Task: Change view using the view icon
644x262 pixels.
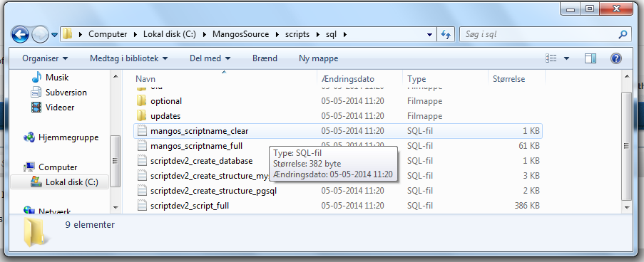Action: coord(551,58)
